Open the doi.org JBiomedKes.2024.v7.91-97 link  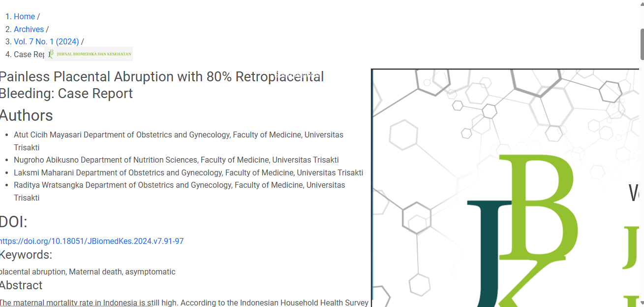[x=92, y=241]
